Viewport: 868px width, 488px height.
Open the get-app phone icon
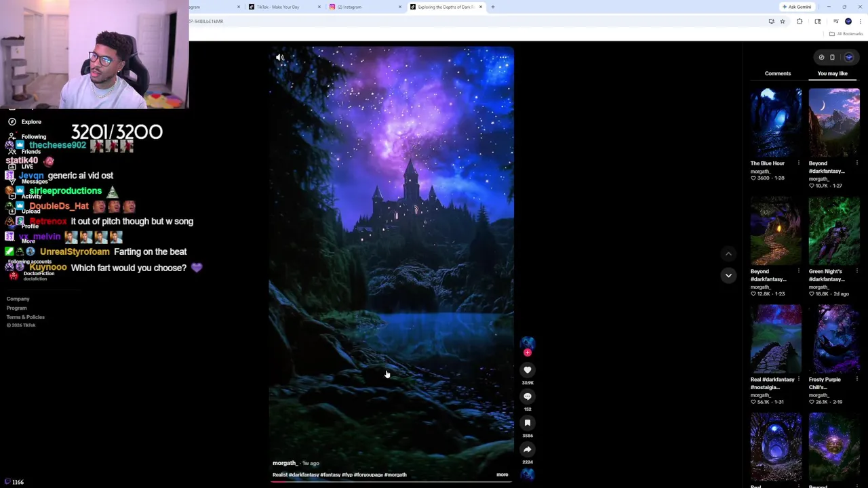833,58
